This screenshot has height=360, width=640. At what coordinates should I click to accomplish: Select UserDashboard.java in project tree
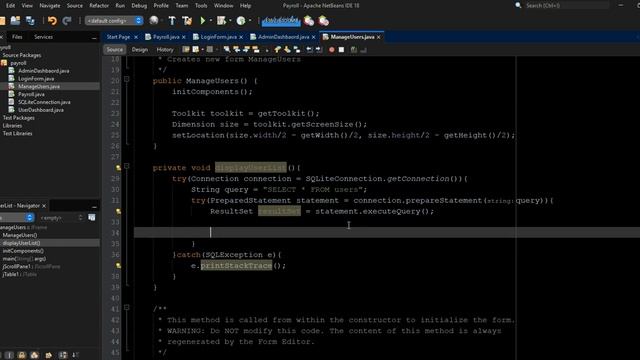click(x=40, y=110)
